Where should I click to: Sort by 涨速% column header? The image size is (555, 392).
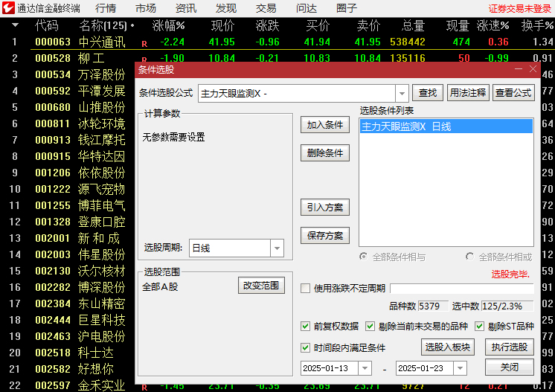(x=493, y=25)
